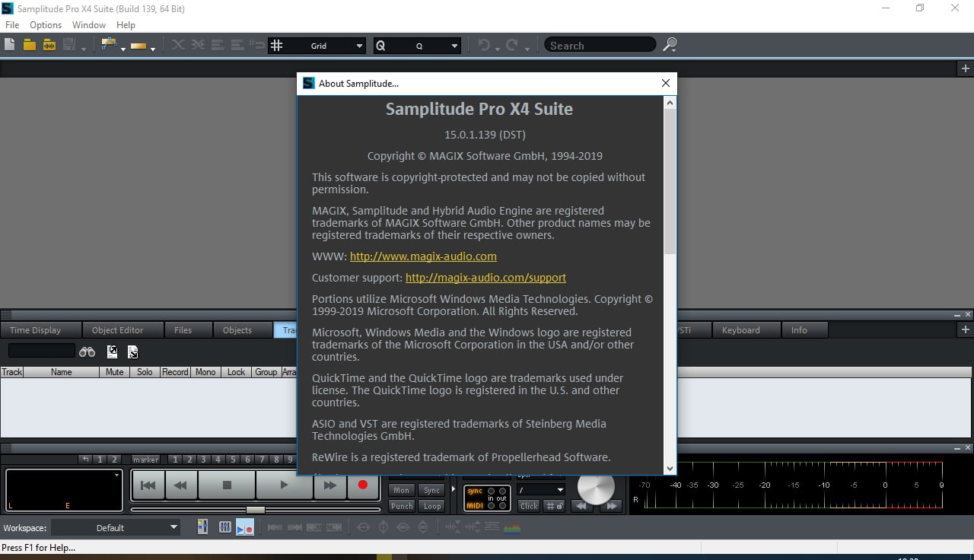Click the magnifier search icon
Viewport: 974px width, 560px height.
(x=670, y=45)
